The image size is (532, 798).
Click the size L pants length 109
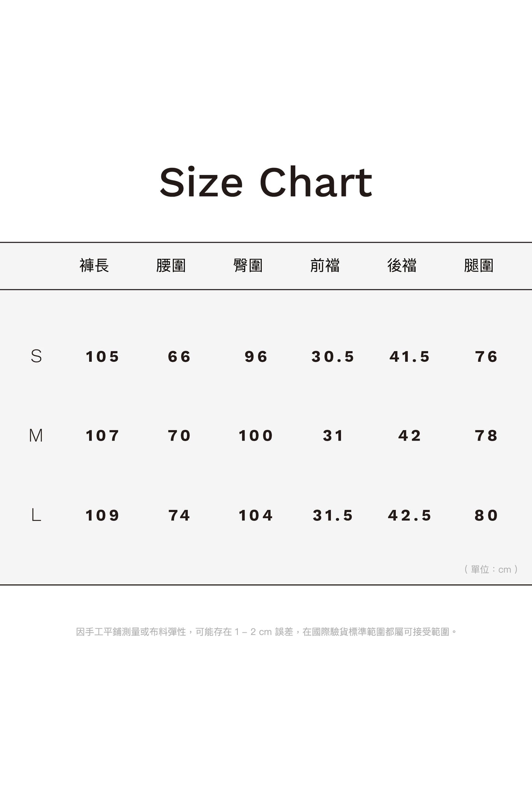coord(102,515)
